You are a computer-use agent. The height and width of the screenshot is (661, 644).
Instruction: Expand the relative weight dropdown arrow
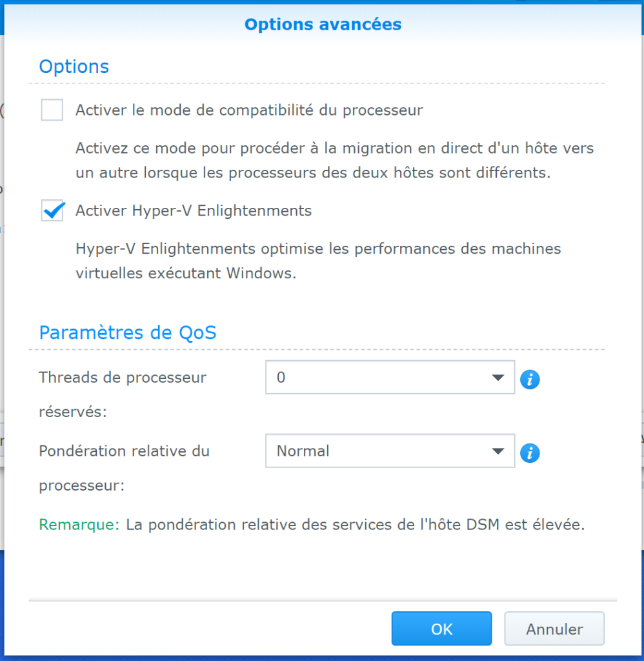click(x=498, y=451)
